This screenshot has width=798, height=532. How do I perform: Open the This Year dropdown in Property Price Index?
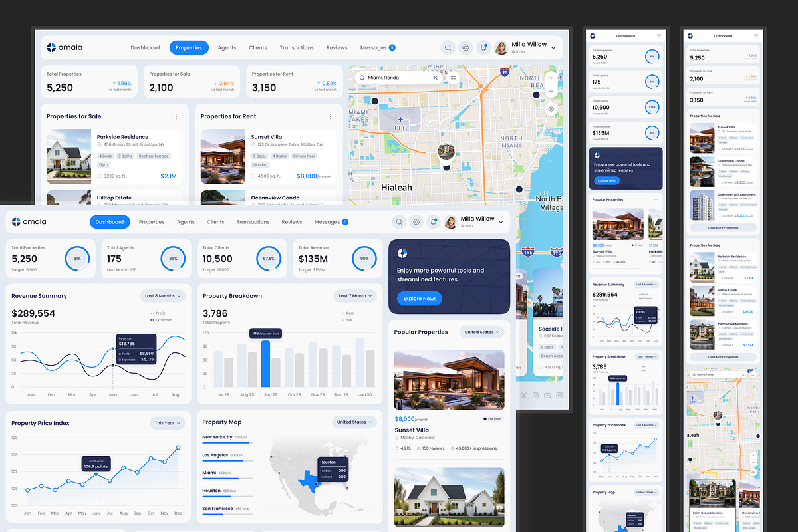tap(168, 423)
